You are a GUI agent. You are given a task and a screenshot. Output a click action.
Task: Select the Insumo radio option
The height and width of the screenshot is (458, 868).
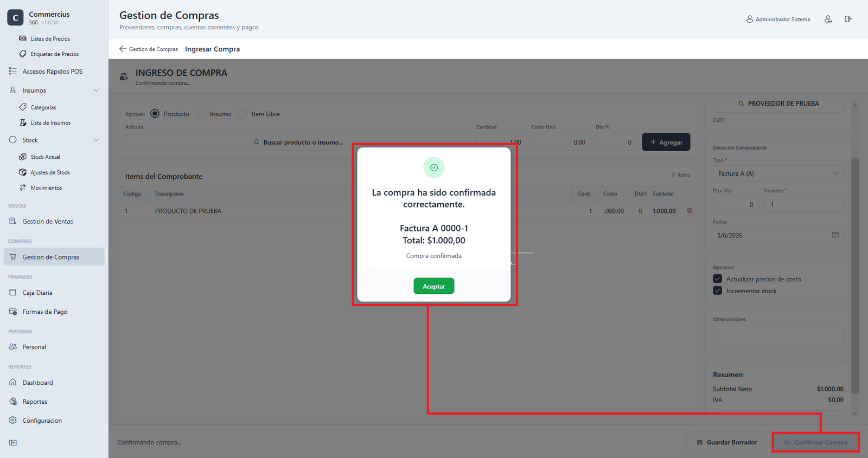pos(201,114)
